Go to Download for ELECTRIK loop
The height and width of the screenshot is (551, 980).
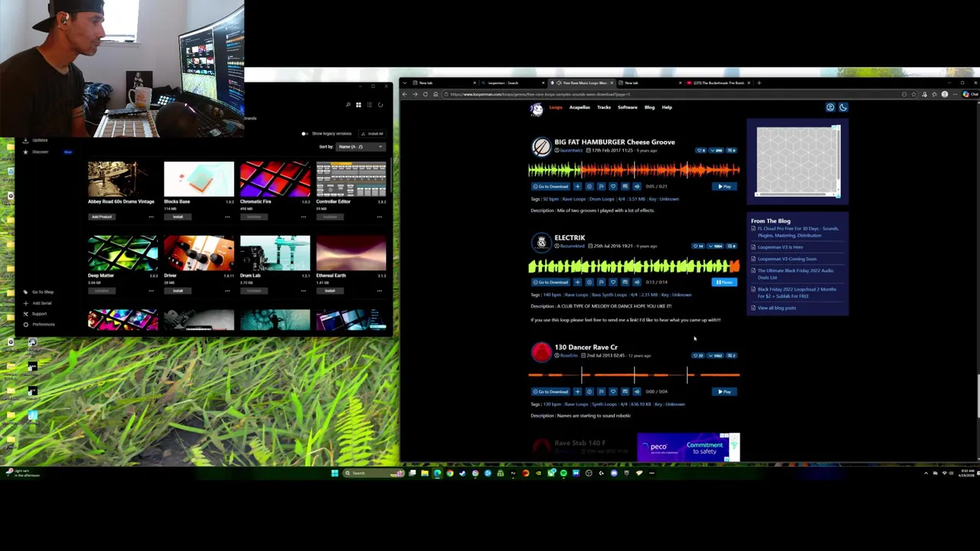[x=550, y=282]
